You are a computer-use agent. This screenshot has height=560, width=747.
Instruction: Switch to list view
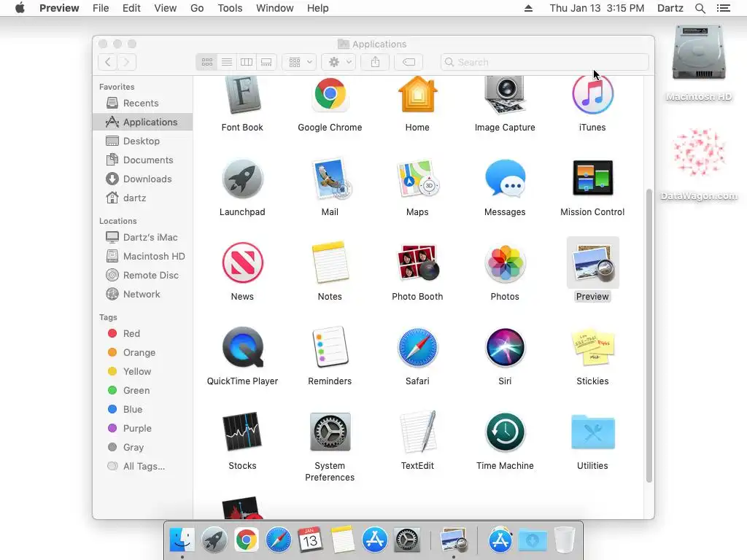[227, 62]
